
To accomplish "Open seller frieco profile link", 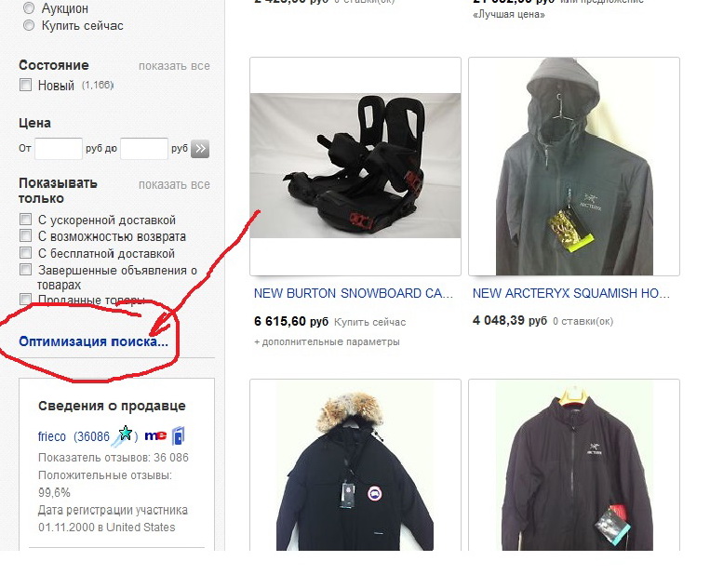I will (51, 436).
